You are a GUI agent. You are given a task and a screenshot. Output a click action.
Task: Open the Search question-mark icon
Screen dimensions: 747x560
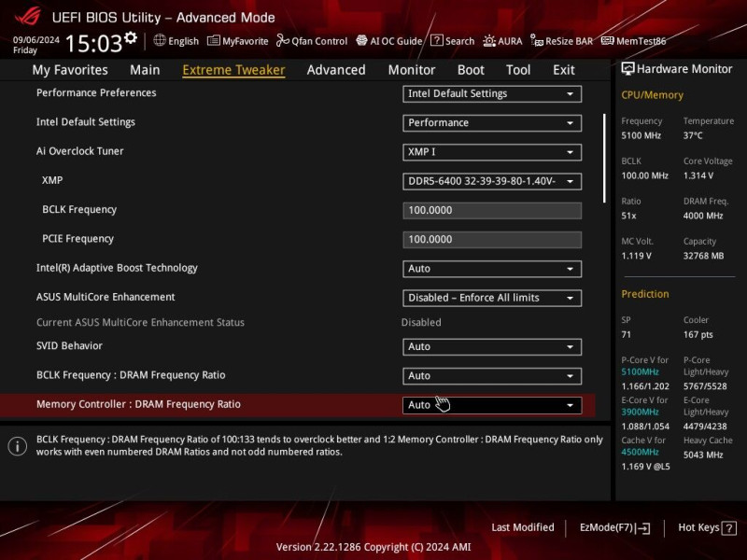436,40
